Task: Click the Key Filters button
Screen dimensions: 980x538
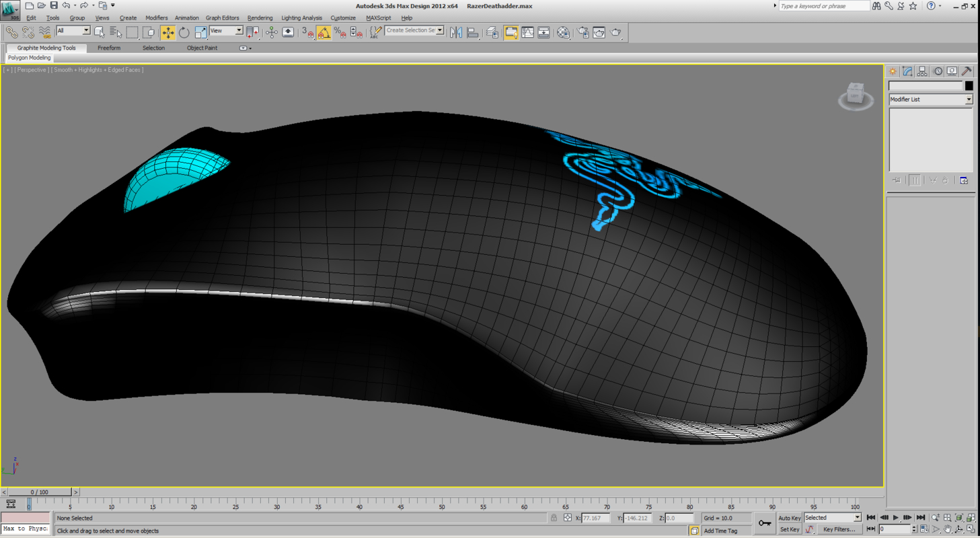Action: (840, 529)
